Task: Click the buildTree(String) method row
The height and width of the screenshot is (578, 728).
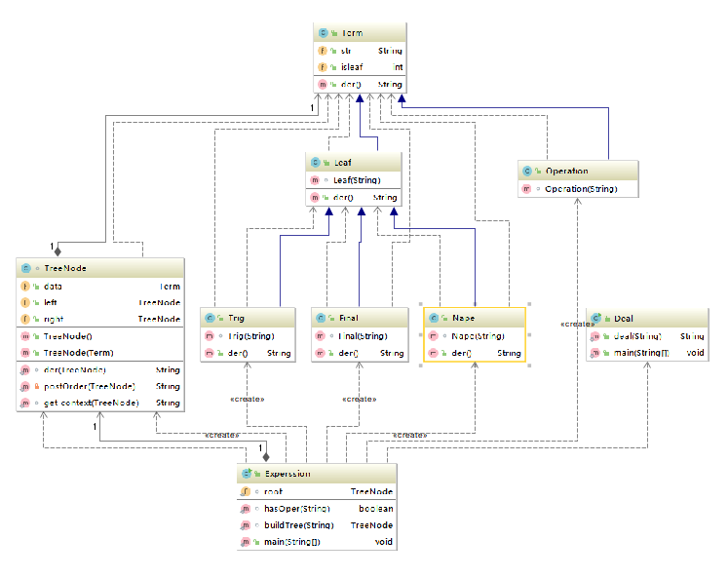Action: coord(317,525)
